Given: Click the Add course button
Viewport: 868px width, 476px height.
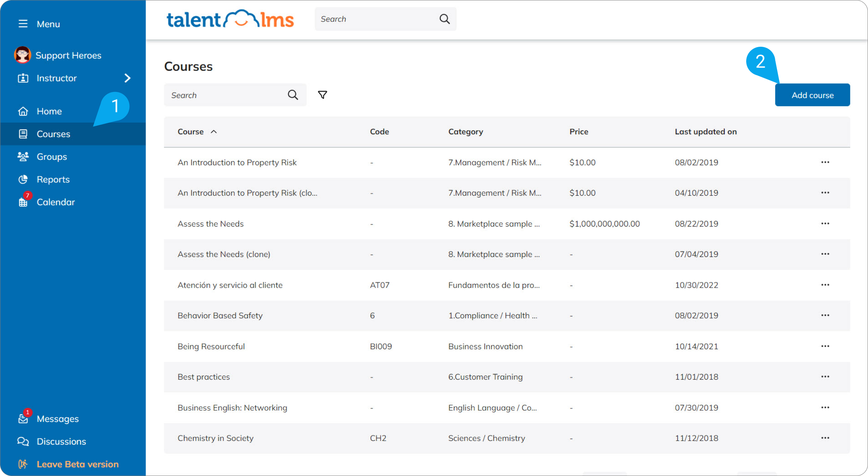Looking at the screenshot, I should pyautogui.click(x=812, y=95).
